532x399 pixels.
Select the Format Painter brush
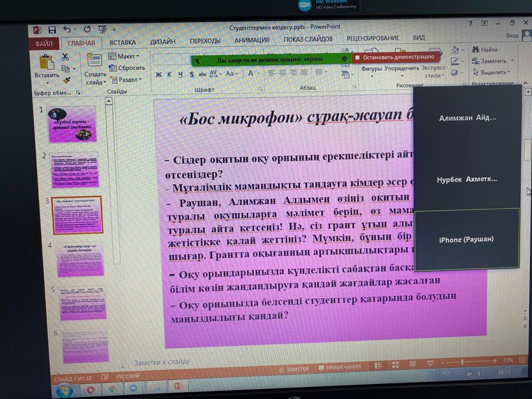coord(67,80)
